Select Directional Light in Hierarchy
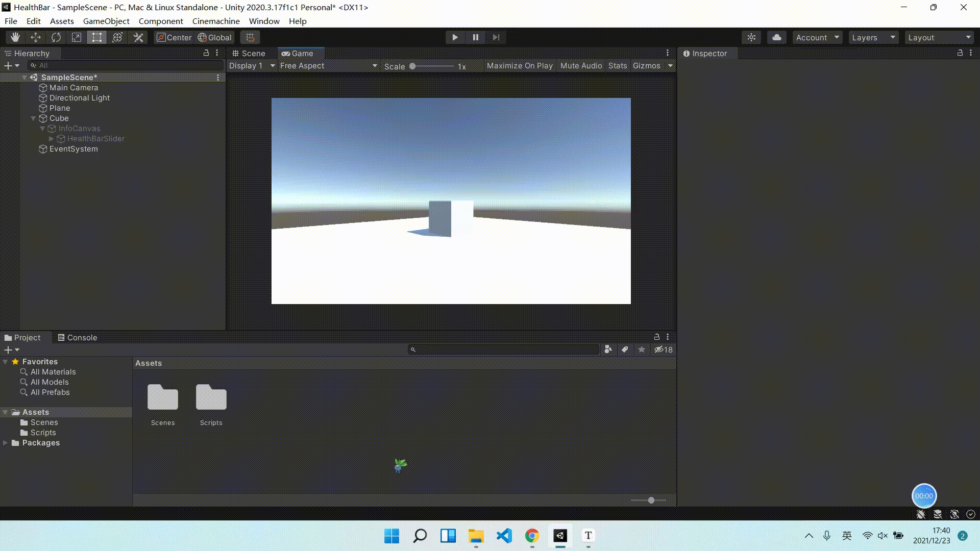 click(x=79, y=98)
